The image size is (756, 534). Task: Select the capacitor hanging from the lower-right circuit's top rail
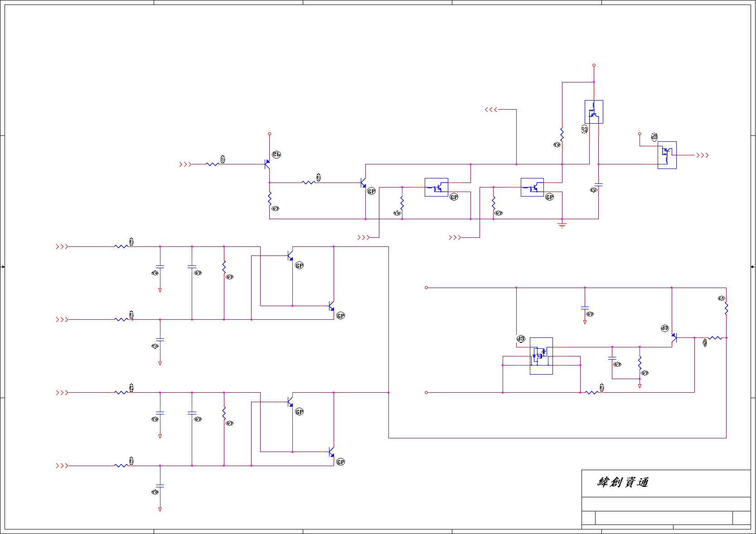585,308
